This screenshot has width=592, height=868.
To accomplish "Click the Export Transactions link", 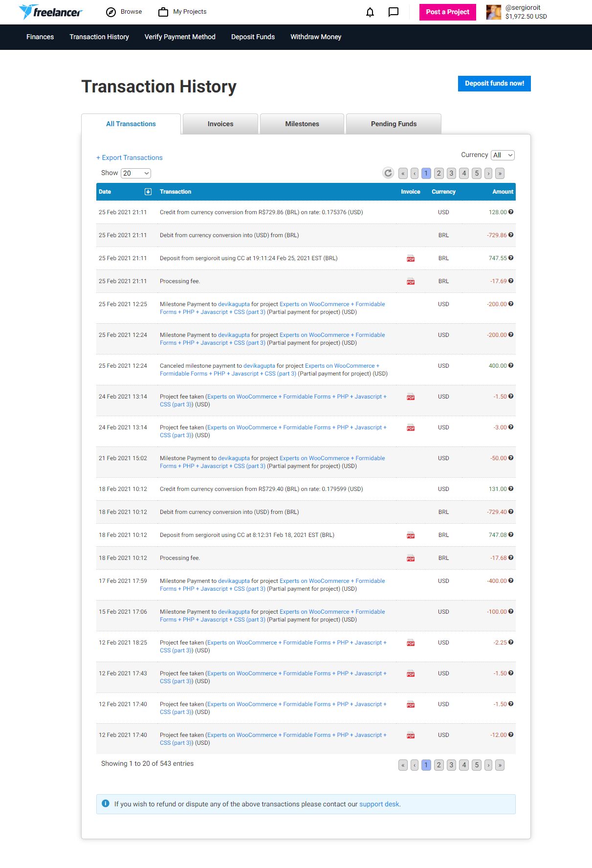I will pos(130,157).
